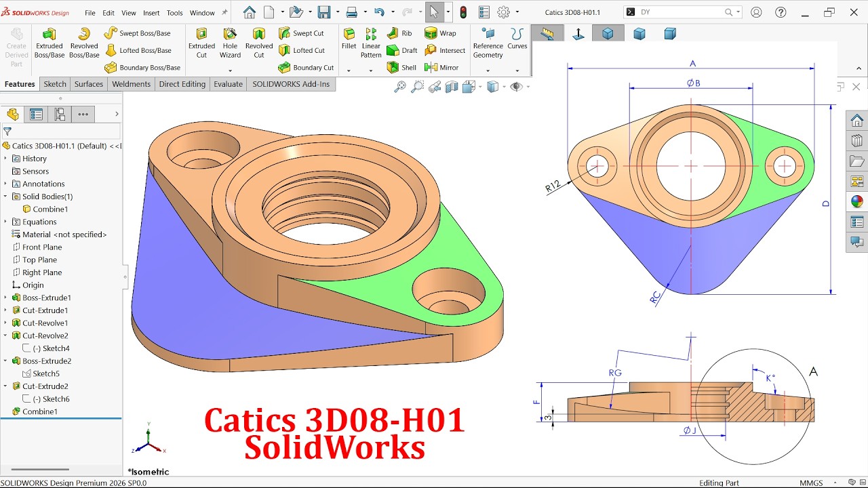Click the Undo arrow icon

[x=379, y=12]
